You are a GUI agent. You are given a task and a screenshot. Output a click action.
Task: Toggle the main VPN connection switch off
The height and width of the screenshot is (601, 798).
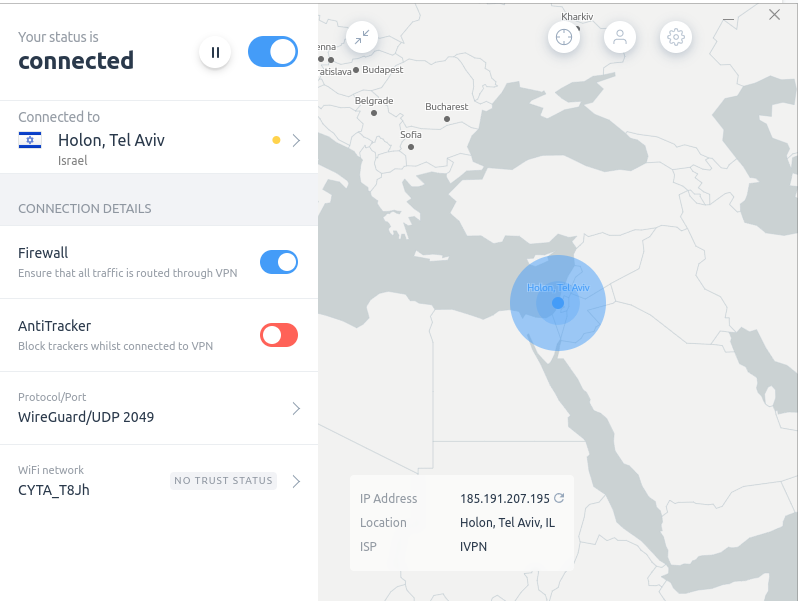pyautogui.click(x=273, y=51)
